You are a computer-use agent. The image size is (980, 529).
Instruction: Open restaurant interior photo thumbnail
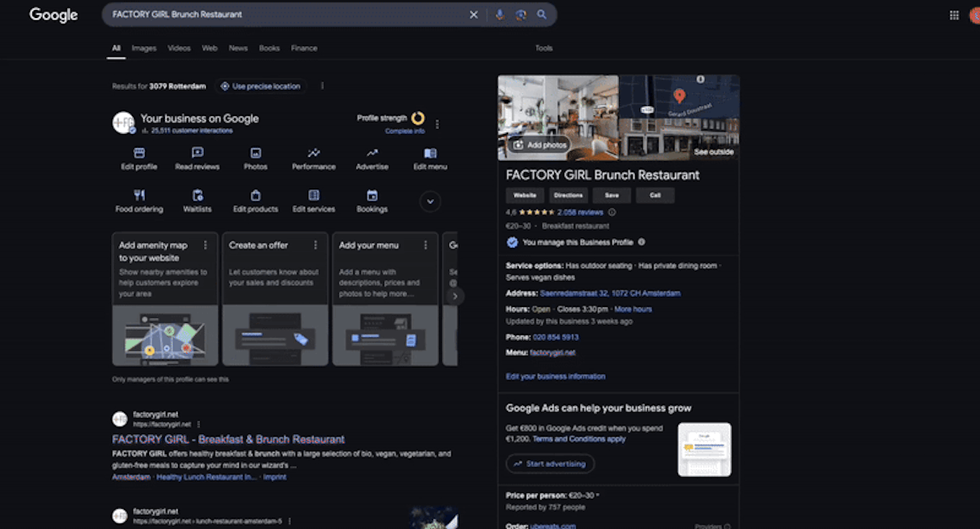pos(558,117)
